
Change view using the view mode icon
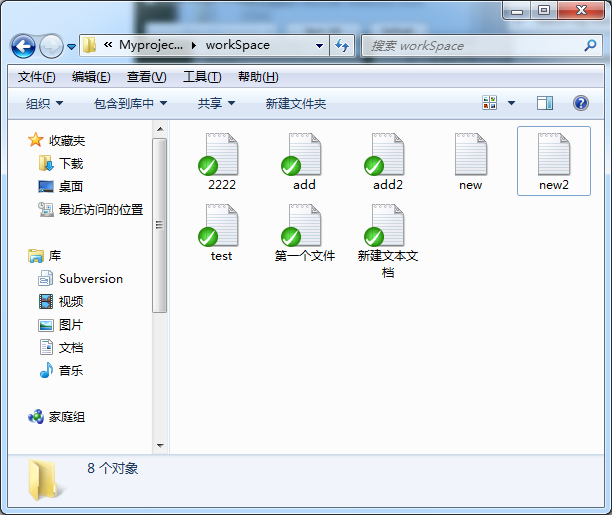pyautogui.click(x=489, y=103)
